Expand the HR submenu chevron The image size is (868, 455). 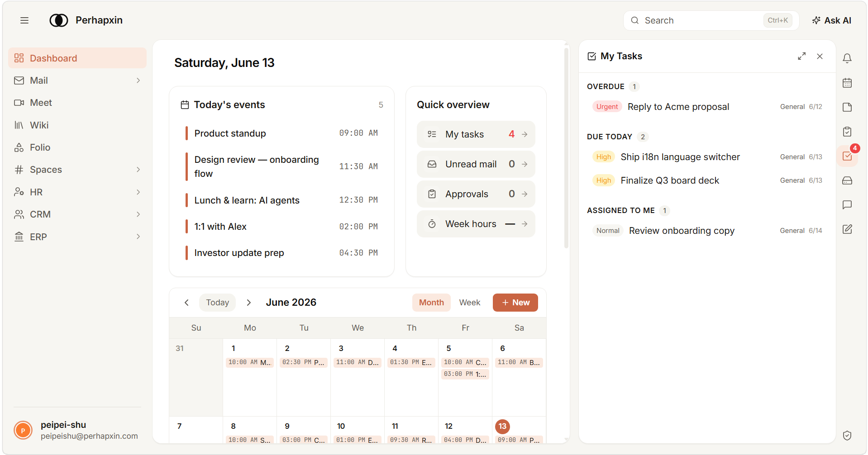138,192
